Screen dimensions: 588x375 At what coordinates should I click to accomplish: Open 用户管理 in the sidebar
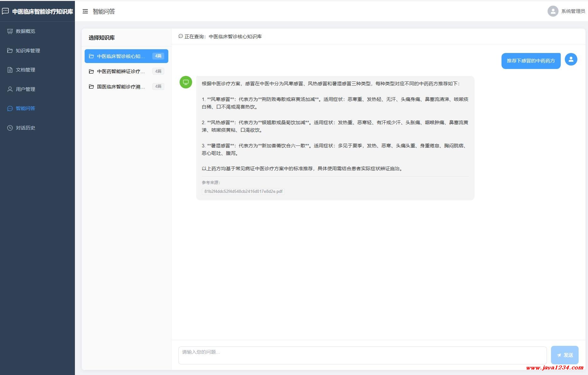pos(25,89)
